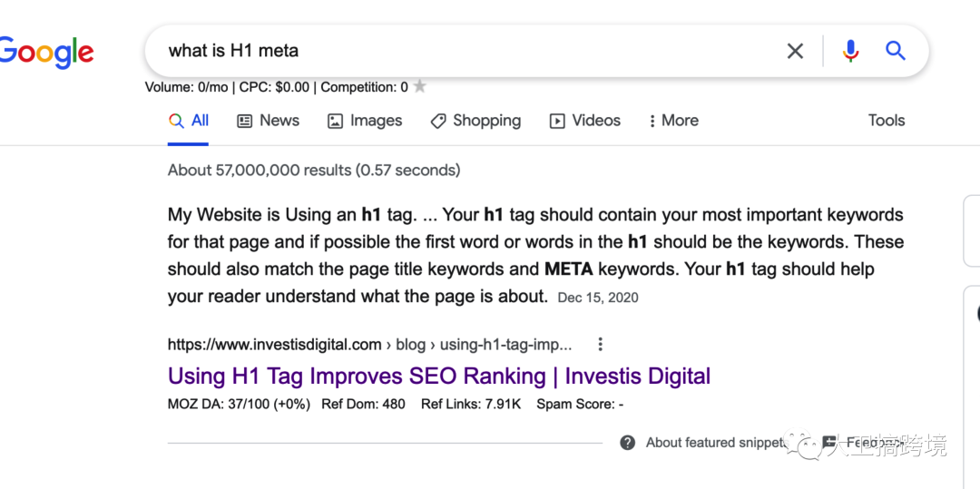The height and width of the screenshot is (489, 980).
Task: Expand the More search options menu
Action: click(673, 121)
